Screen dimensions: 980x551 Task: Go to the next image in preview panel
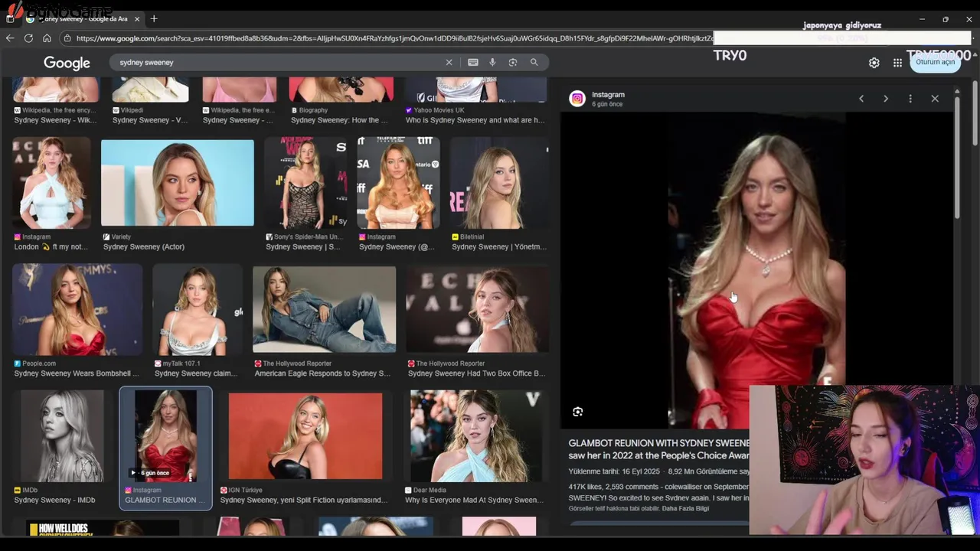[886, 99]
